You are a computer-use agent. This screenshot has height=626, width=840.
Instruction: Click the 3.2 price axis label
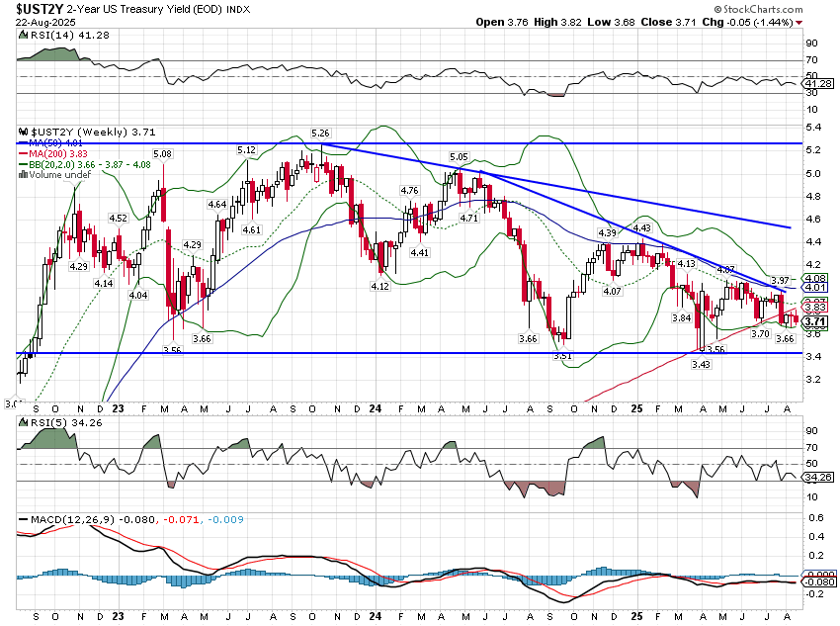click(x=813, y=379)
